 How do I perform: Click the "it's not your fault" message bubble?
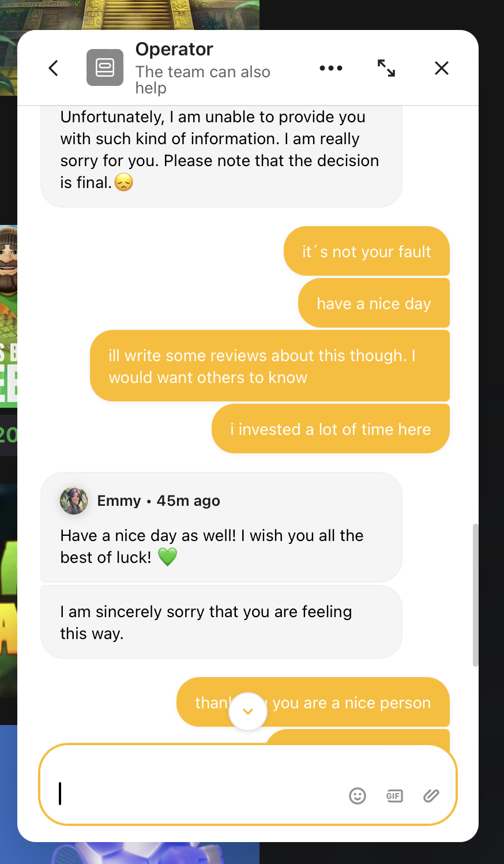[367, 251]
